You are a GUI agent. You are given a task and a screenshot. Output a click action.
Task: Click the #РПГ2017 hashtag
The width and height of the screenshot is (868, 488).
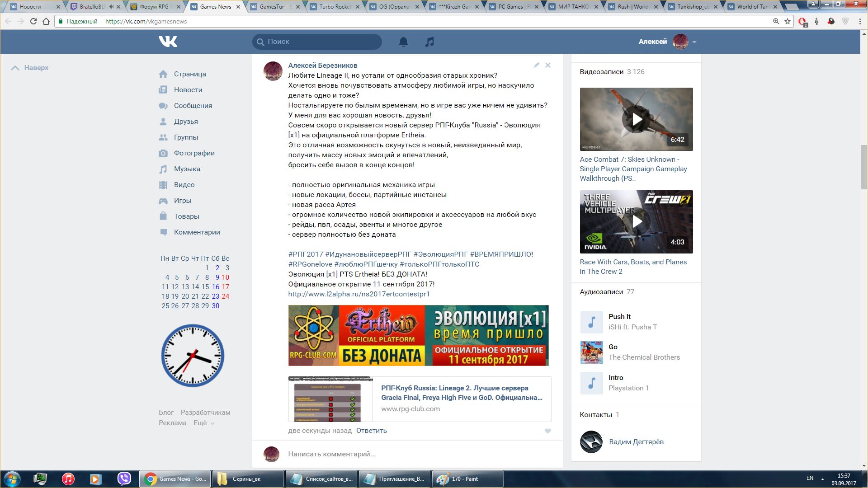point(306,254)
